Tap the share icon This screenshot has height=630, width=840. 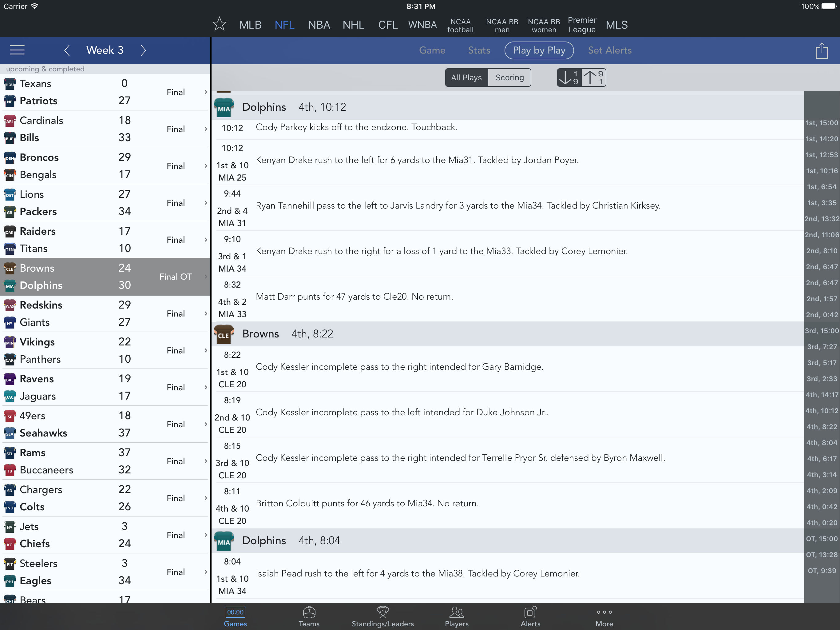click(x=821, y=50)
